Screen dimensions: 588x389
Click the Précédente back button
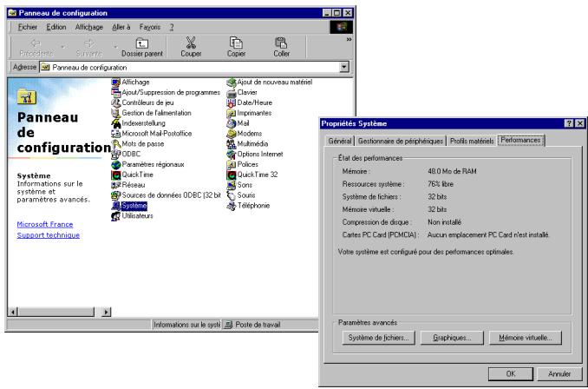pos(36,47)
